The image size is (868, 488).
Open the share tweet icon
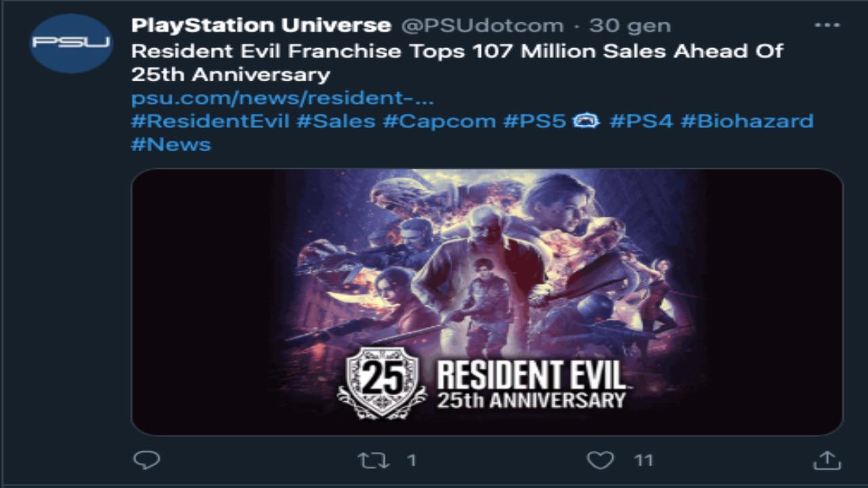(x=827, y=461)
